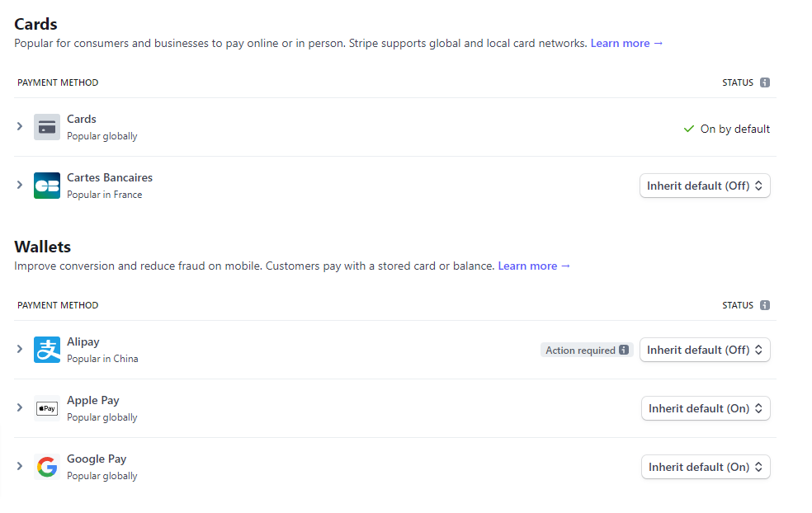
Task: Click the Apple Pay logo icon
Action: [x=47, y=408]
